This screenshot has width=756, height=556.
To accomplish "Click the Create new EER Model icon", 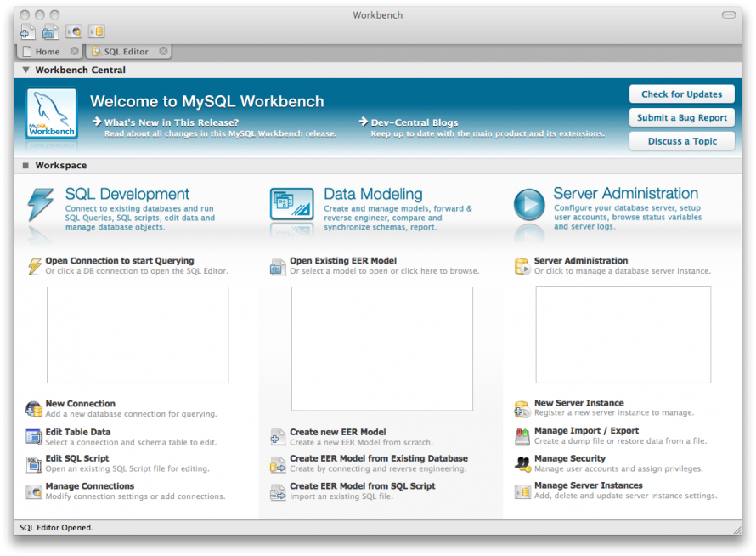I will pyautogui.click(x=278, y=435).
